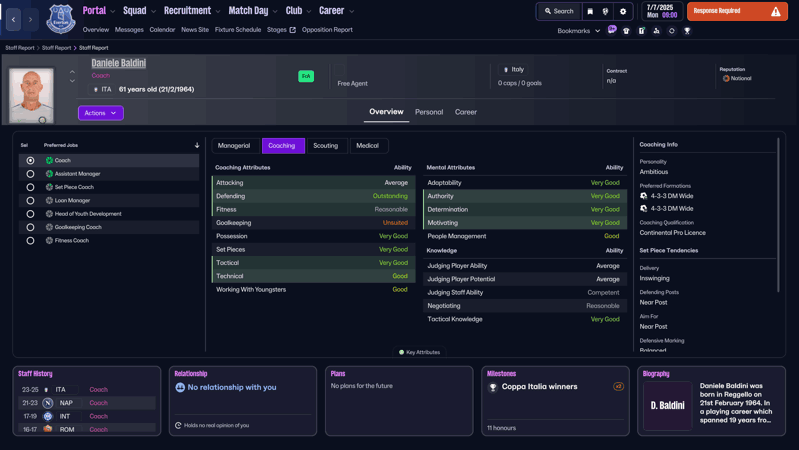Image resolution: width=799 pixels, height=450 pixels.
Task: Click the staff portrait photo
Action: coord(31,96)
